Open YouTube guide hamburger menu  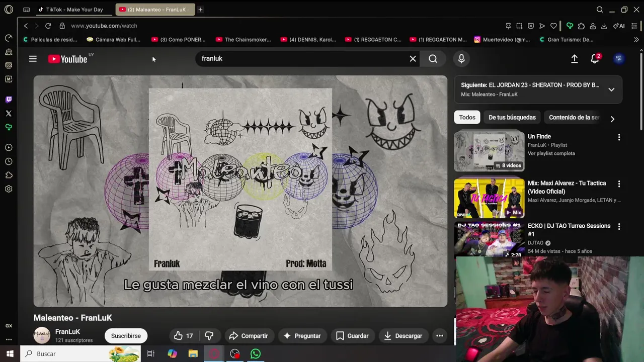point(33,59)
